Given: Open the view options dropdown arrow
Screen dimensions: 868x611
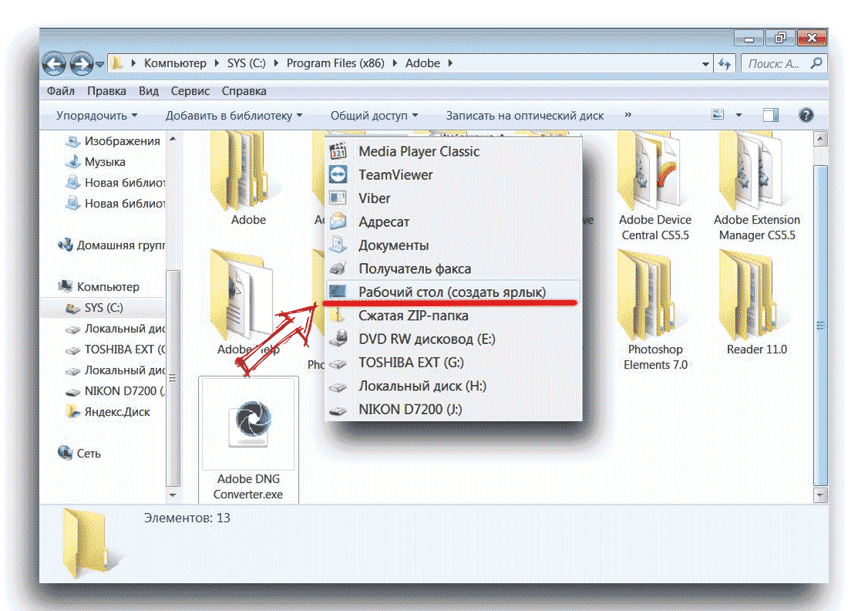Looking at the screenshot, I should click(738, 116).
